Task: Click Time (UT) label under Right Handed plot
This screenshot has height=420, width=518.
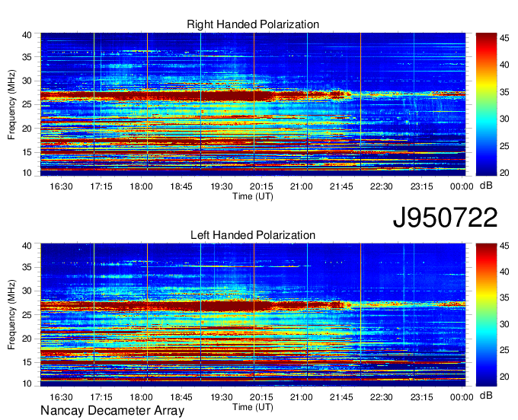Action: point(253,196)
